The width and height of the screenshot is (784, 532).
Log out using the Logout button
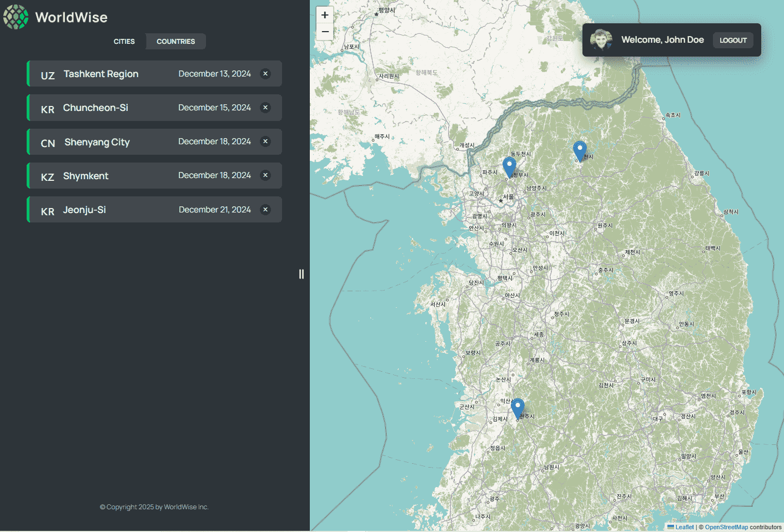(x=733, y=40)
